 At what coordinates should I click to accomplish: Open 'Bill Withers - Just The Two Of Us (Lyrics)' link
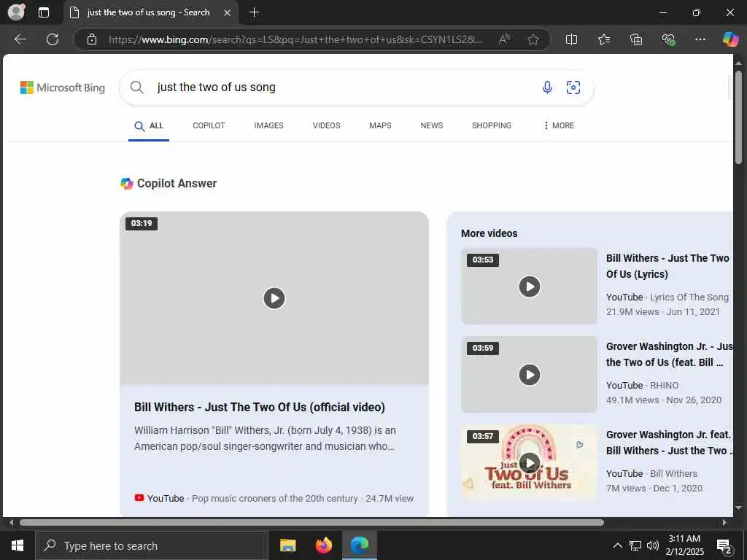(x=667, y=266)
